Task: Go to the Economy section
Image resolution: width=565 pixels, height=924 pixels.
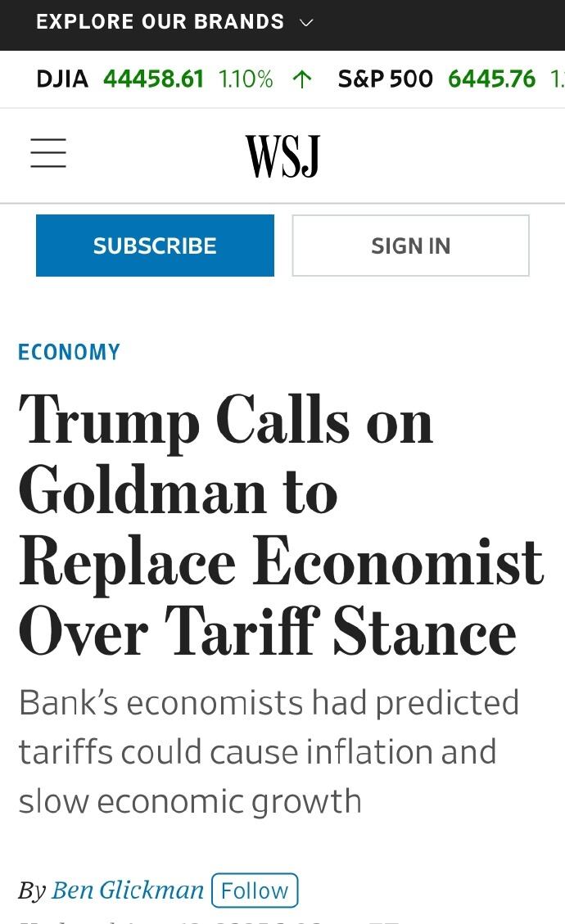Action: click(69, 352)
